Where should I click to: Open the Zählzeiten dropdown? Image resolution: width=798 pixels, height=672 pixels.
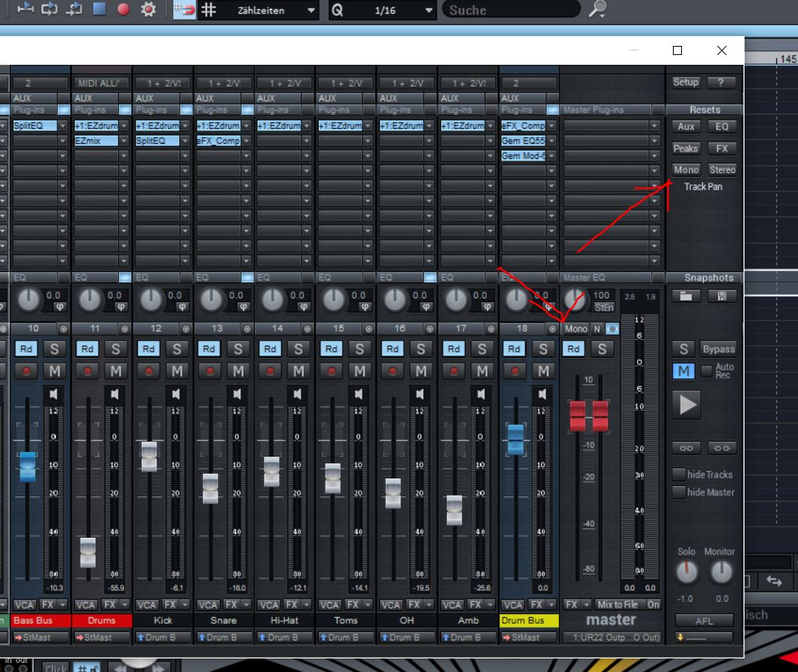[310, 11]
